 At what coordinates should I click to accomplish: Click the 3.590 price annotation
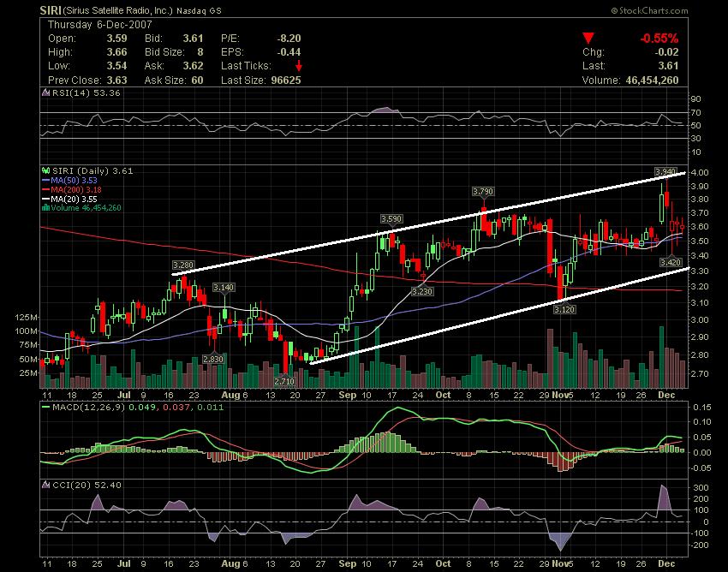391,218
